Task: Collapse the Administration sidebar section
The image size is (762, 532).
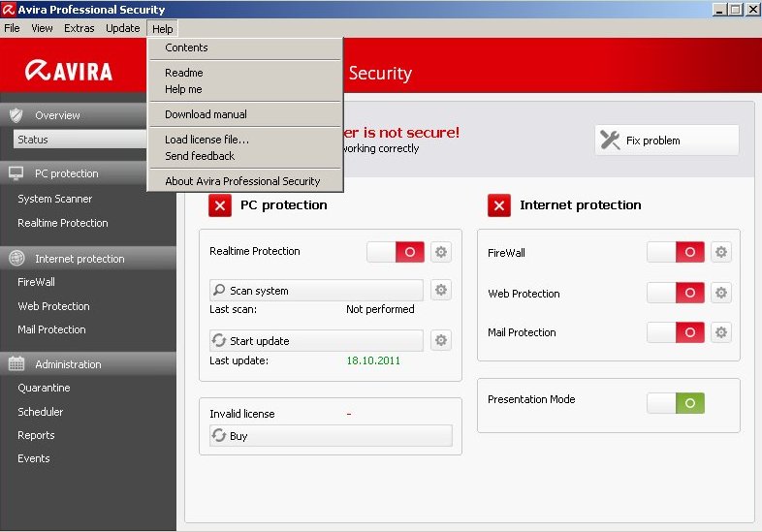Action: (x=88, y=364)
